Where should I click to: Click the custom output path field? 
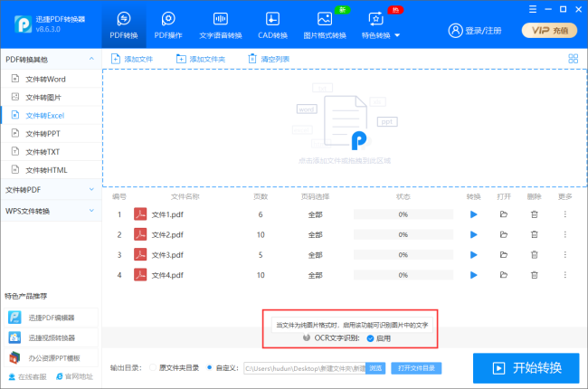305,368
